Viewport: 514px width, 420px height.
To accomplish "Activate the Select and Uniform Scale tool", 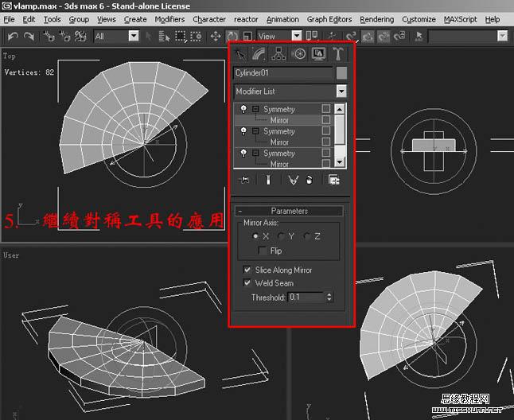I will coord(247,36).
